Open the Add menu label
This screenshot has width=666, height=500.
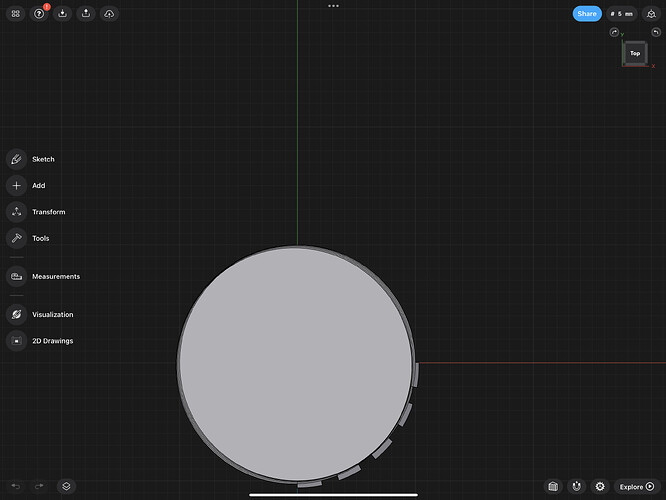(x=39, y=186)
